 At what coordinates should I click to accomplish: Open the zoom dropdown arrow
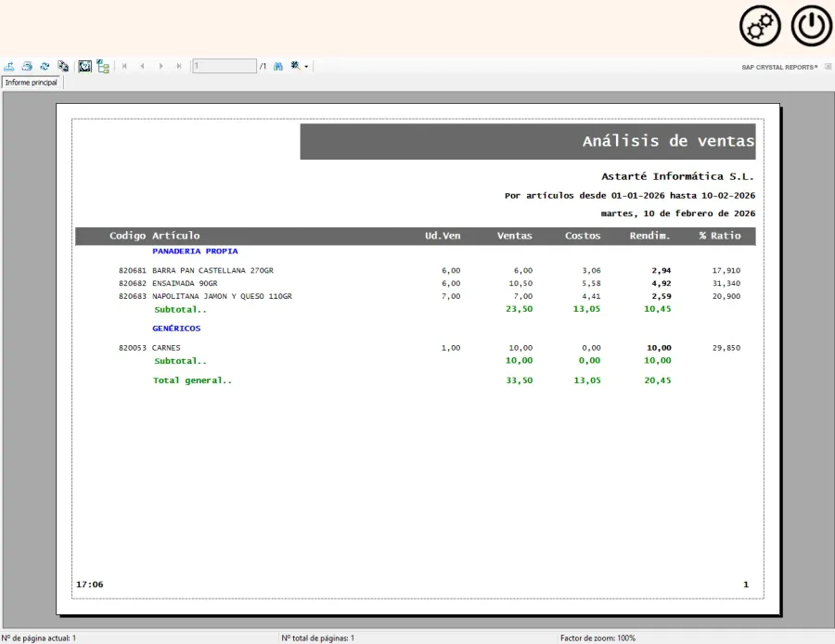306,67
